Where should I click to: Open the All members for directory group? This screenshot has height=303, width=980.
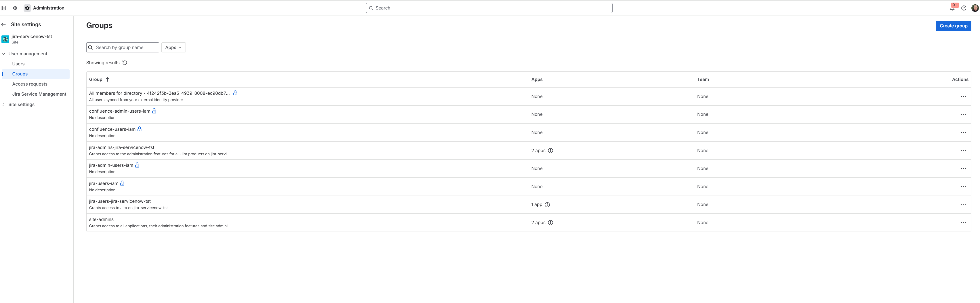(159, 93)
